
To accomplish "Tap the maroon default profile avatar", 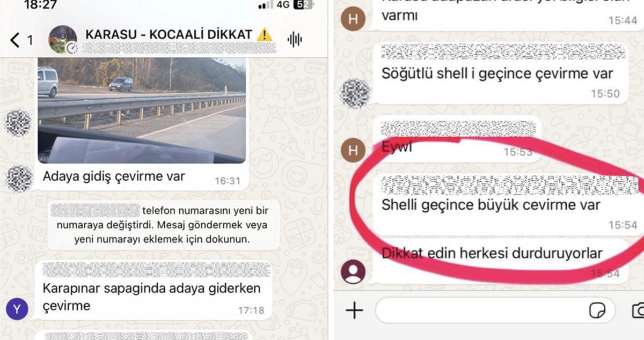I will pyautogui.click(x=353, y=272).
